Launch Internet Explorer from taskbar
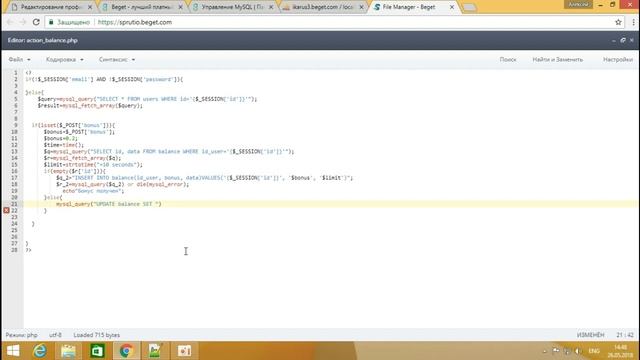The height and width of the screenshot is (360, 640). click(x=40, y=351)
